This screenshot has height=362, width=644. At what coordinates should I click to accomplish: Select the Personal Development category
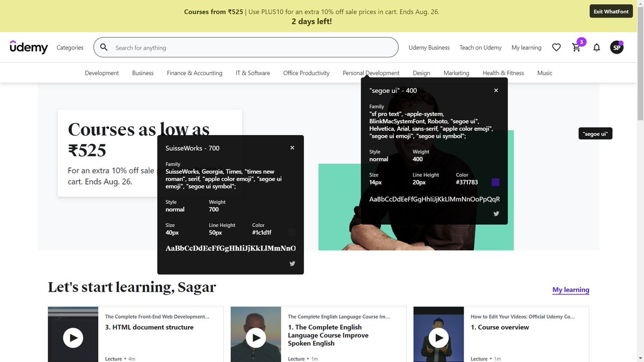click(371, 73)
